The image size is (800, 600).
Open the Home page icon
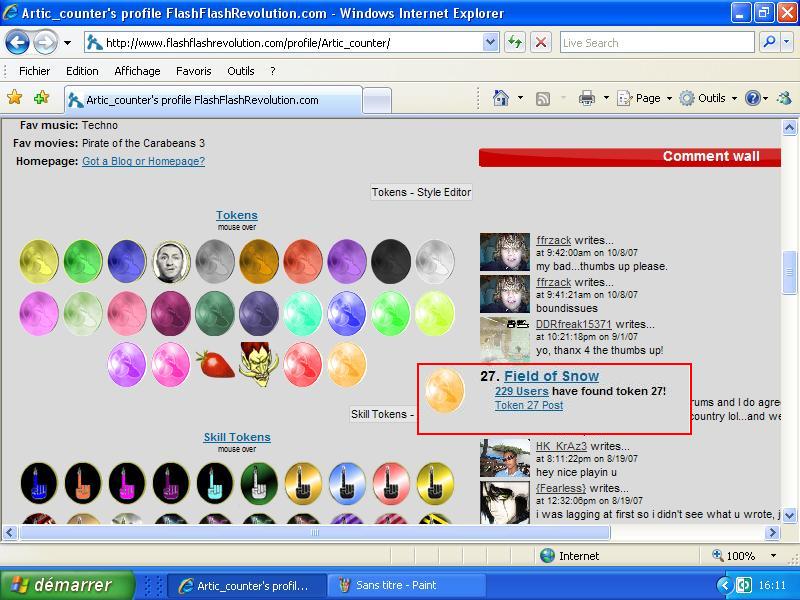tap(501, 98)
